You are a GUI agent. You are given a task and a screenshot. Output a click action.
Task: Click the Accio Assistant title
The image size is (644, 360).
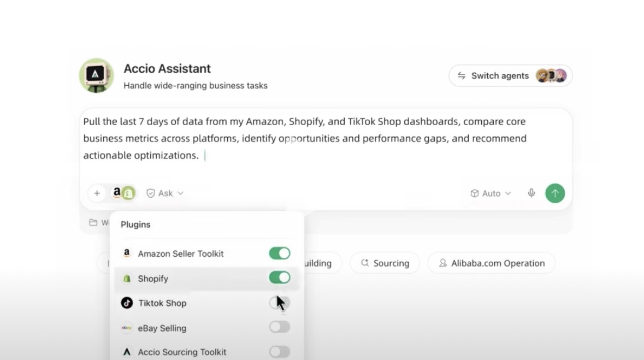pos(167,69)
